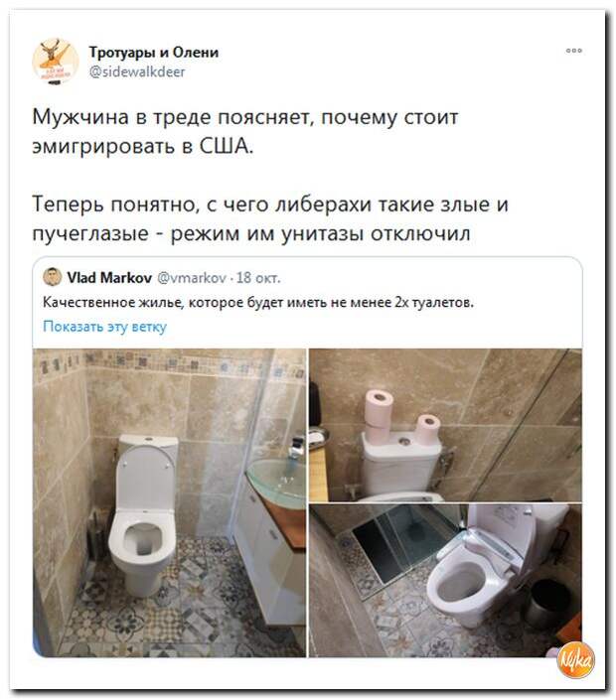This screenshot has height=700, width=616.
Task: Click the orange Nyka watermark badge
Action: click(576, 660)
